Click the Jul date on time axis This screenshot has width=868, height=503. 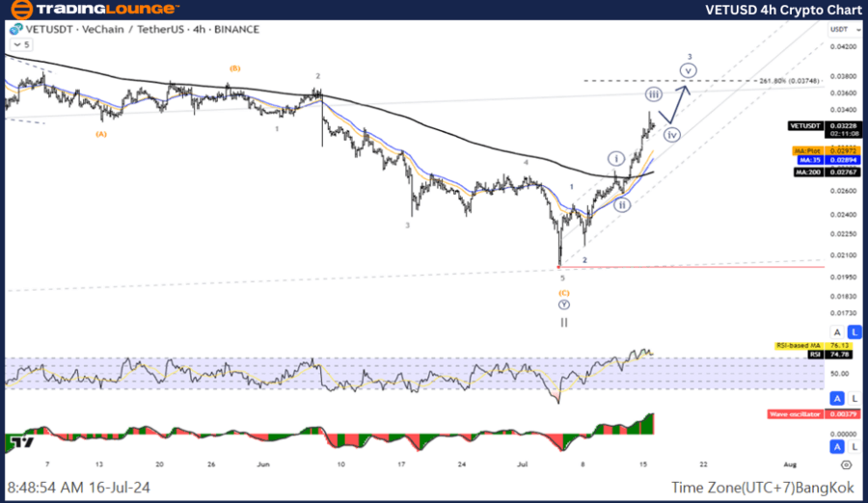pos(522,464)
